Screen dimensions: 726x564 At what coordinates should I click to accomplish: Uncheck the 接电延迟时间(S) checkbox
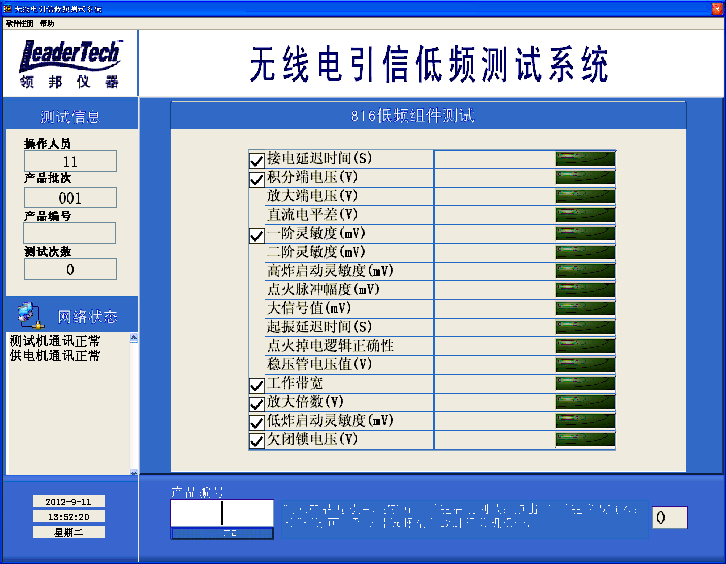coord(257,159)
